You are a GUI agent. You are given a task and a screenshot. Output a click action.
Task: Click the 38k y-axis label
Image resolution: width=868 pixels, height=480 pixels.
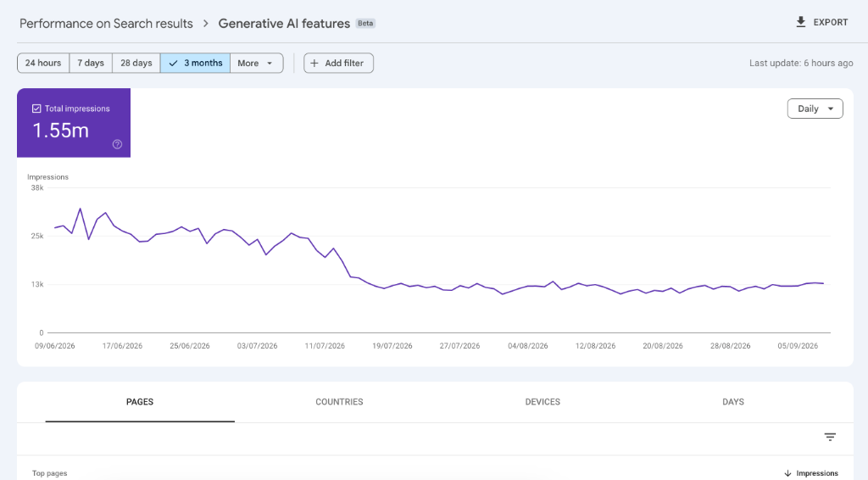tap(37, 188)
